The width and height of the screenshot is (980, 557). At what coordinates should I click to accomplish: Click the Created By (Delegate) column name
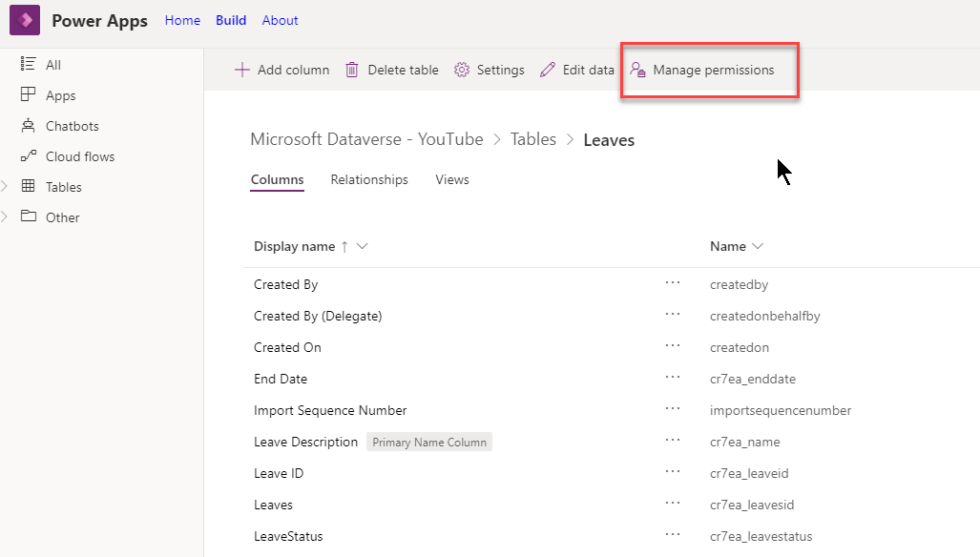tap(318, 316)
